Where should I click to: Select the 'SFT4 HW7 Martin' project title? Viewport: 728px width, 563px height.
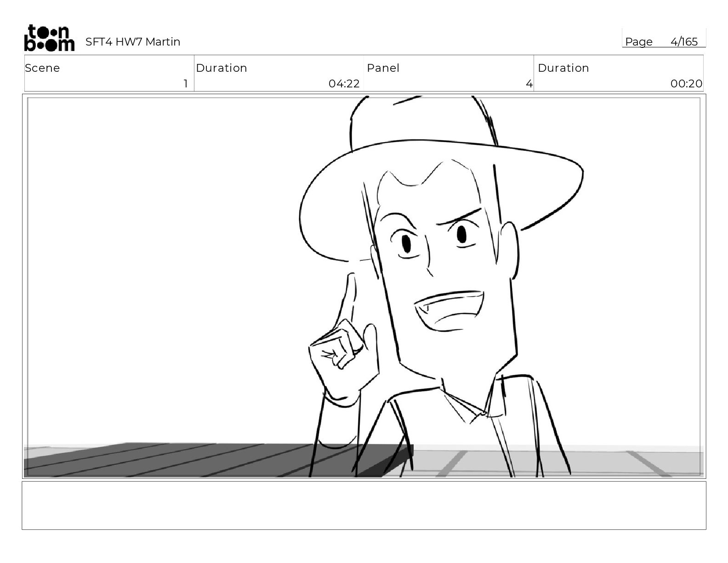[x=133, y=42]
